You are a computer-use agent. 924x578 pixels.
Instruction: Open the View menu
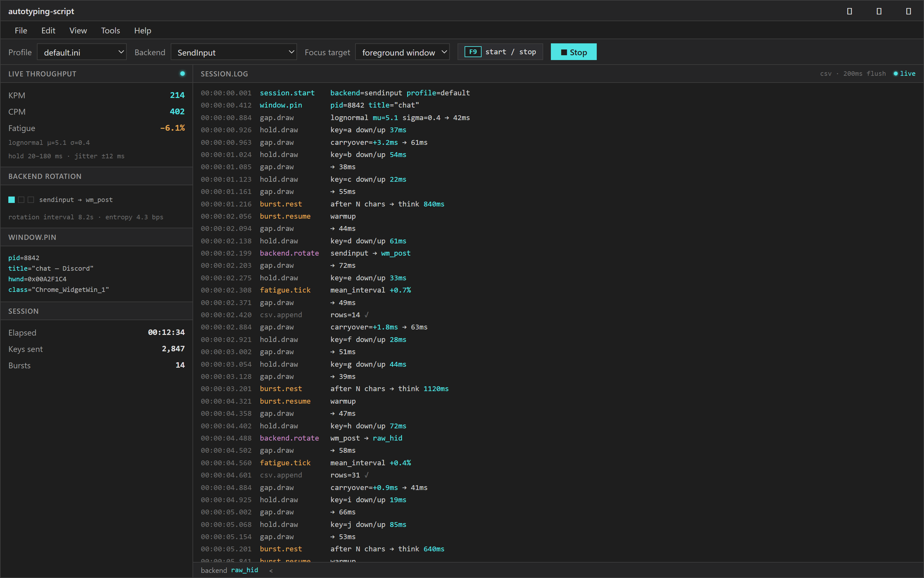tap(78, 31)
